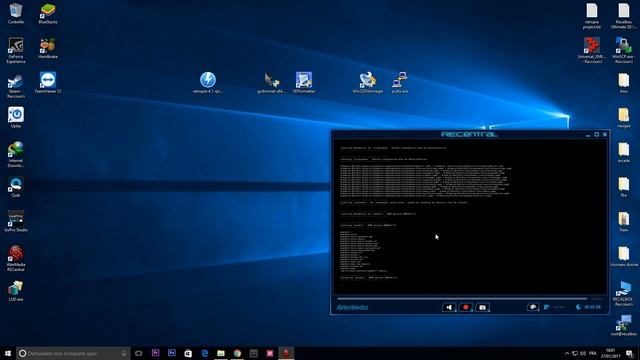The height and width of the screenshot is (360, 640).
Task: Open Adobe Photoshop from the taskbar
Action: [x=172, y=353]
